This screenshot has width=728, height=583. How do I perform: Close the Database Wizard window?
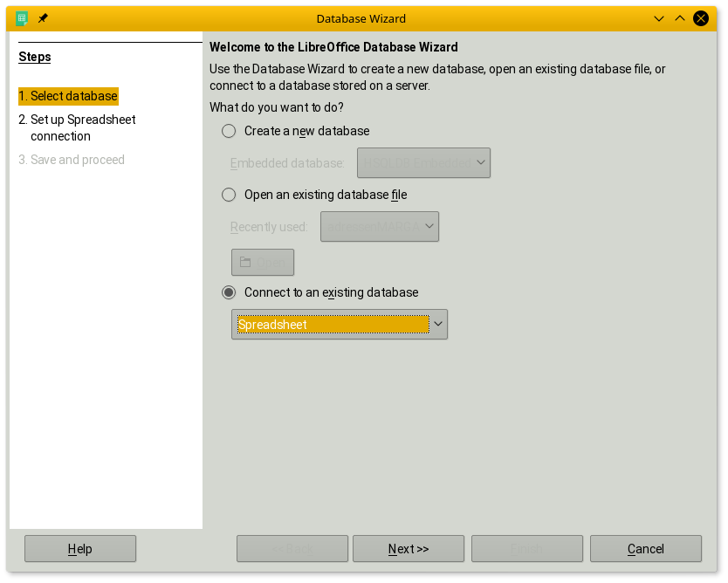point(700,18)
